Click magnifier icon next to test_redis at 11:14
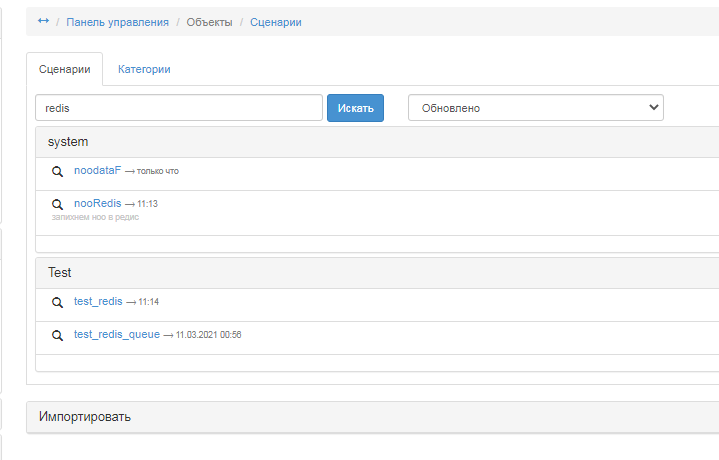 point(57,303)
